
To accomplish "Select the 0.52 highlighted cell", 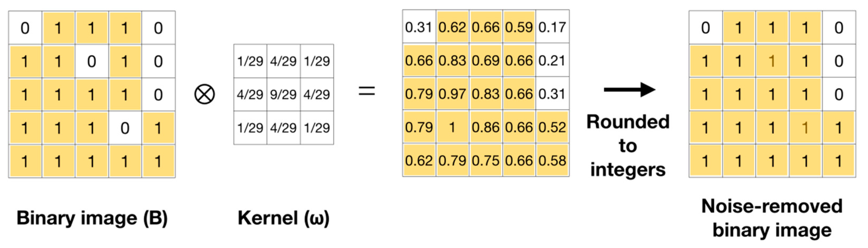I will [552, 127].
